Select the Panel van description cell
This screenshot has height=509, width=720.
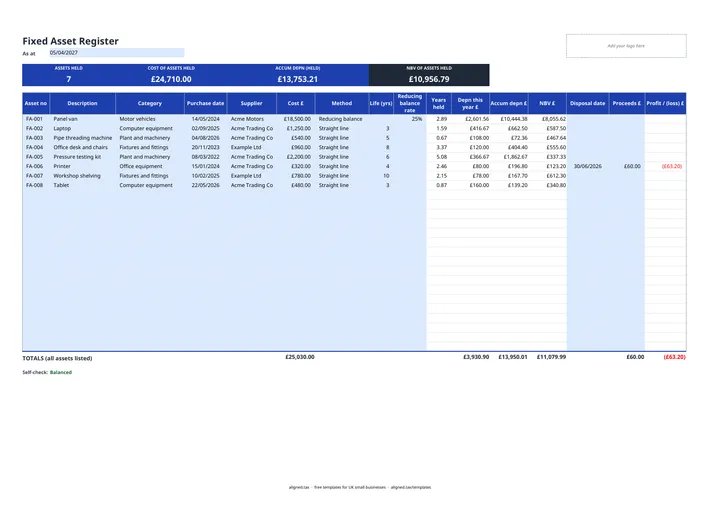click(83, 119)
